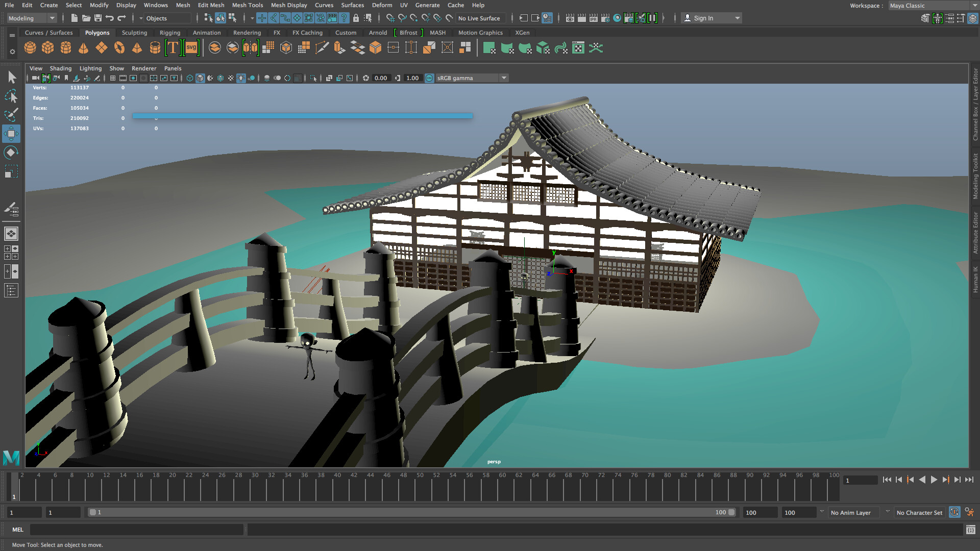
Task: Open the Mesh Tools menu
Action: coord(248,5)
